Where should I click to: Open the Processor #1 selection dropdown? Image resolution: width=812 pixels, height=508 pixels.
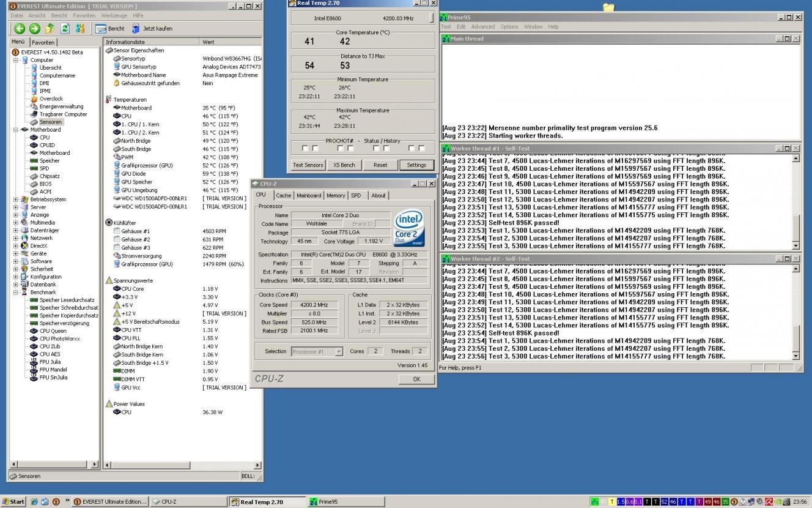[x=338, y=352]
